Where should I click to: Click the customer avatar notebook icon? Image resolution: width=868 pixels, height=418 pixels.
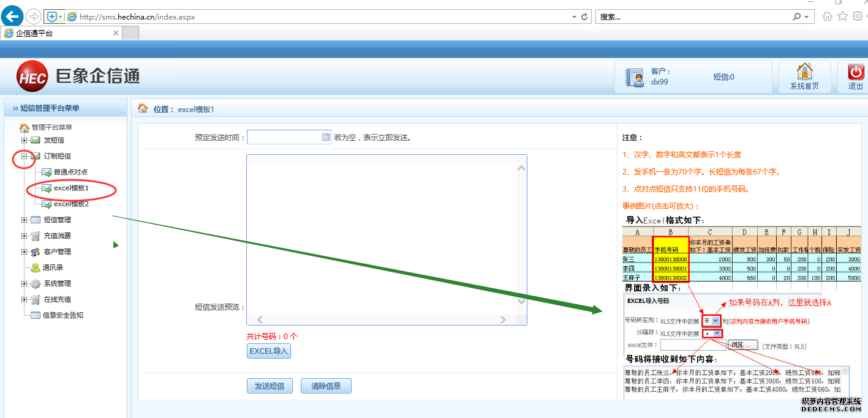[x=634, y=77]
